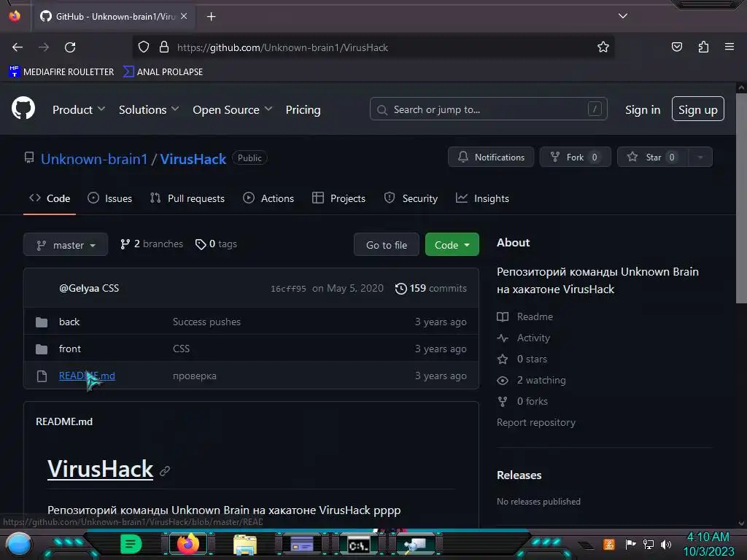Open the Success pushes commit message
The image size is (747, 560).
tap(206, 322)
